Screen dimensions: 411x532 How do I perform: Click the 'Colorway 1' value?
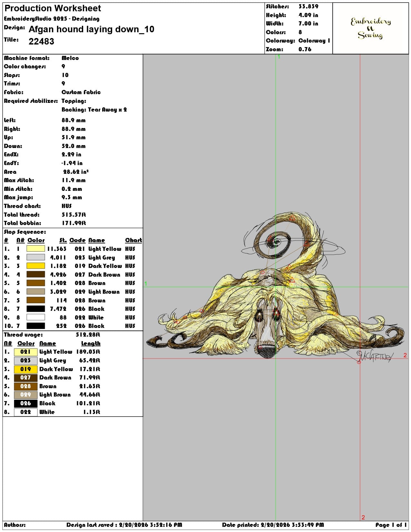click(314, 41)
